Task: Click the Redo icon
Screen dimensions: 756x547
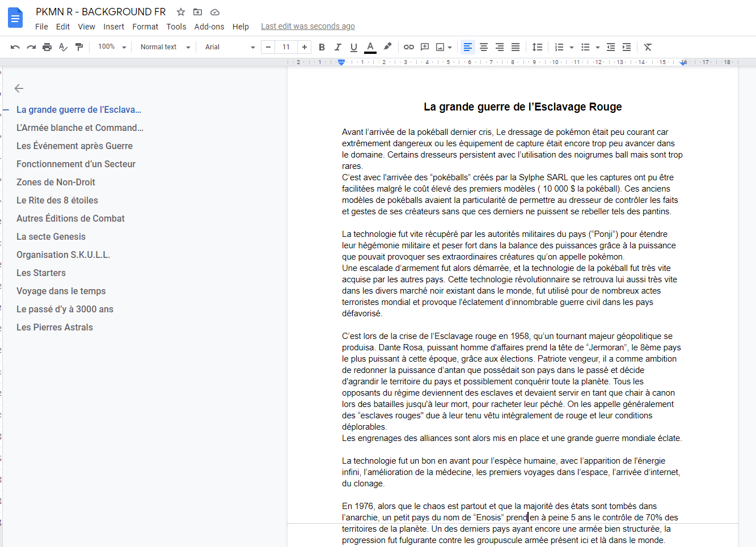Action: (31, 47)
